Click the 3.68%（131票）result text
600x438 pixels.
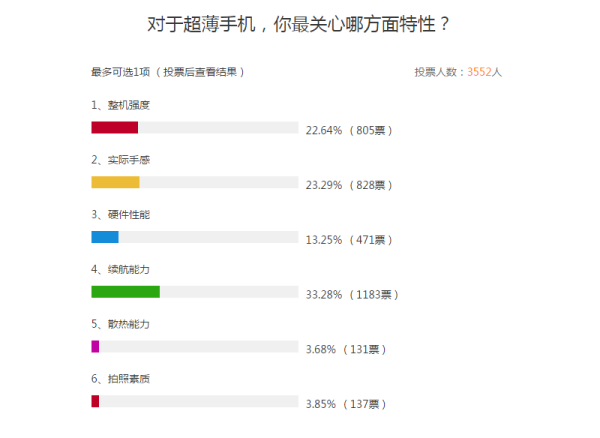(x=345, y=349)
